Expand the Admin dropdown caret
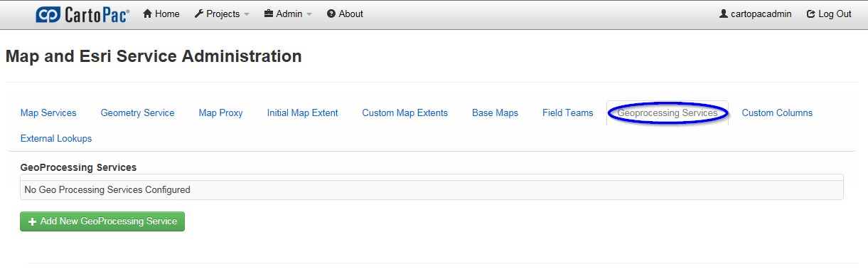The image size is (868, 272). tap(309, 15)
